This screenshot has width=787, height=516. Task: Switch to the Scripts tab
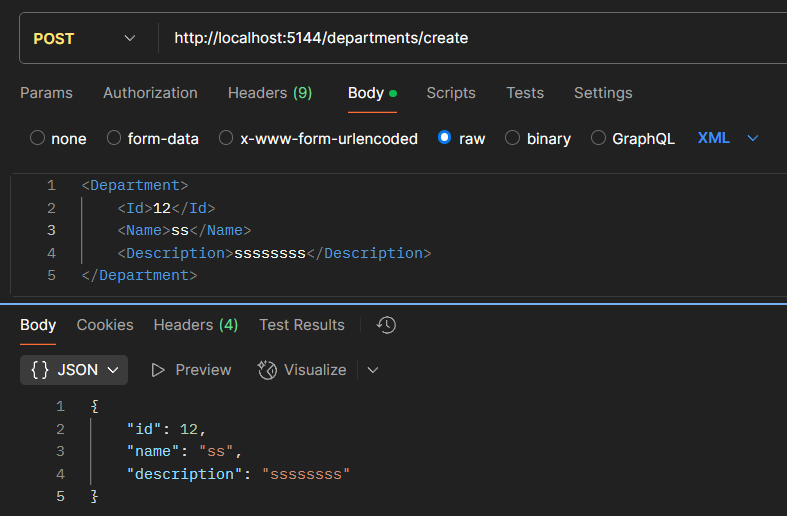click(451, 93)
